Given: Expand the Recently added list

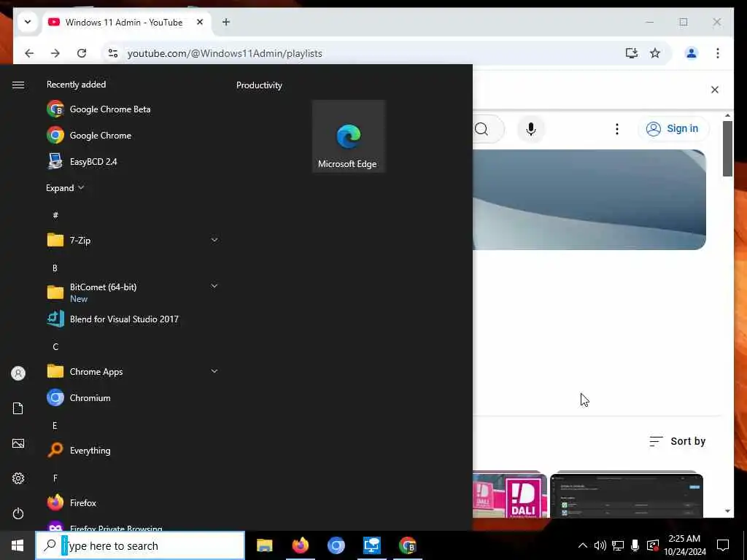Looking at the screenshot, I should [x=65, y=187].
